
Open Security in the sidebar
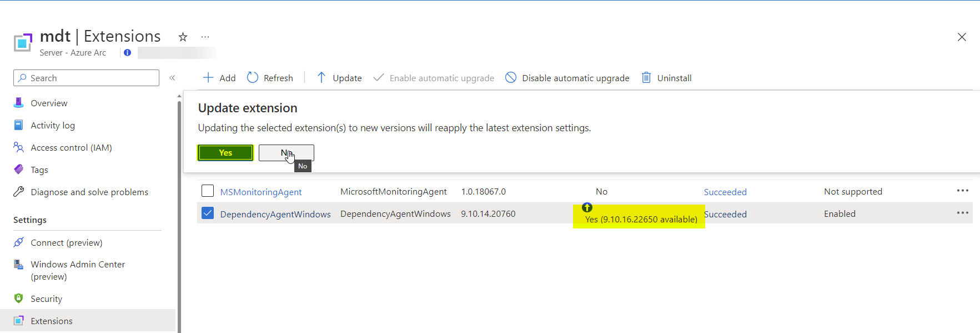46,299
